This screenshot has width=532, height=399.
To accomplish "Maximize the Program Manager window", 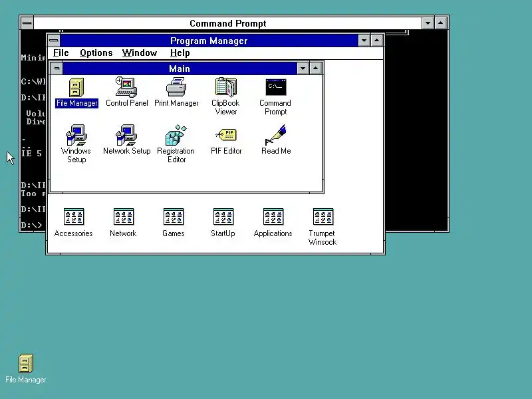I will coord(376,41).
